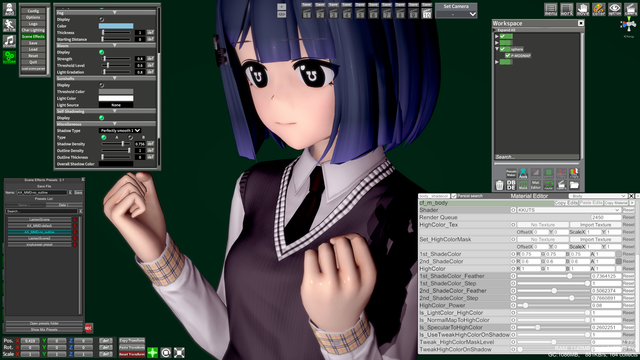This screenshot has width=640, height=360.
Task: Click the Quit menu item
Action: pyautogui.click(x=33, y=62)
